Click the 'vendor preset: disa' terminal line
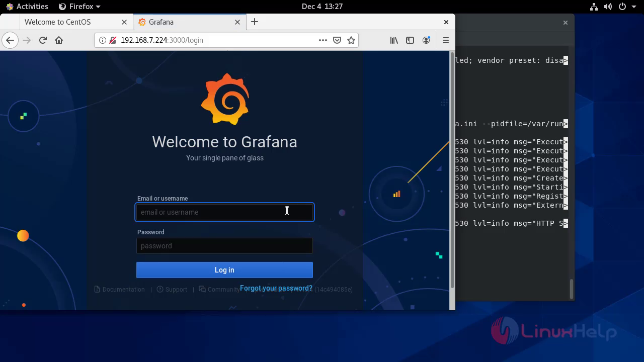 click(511, 60)
